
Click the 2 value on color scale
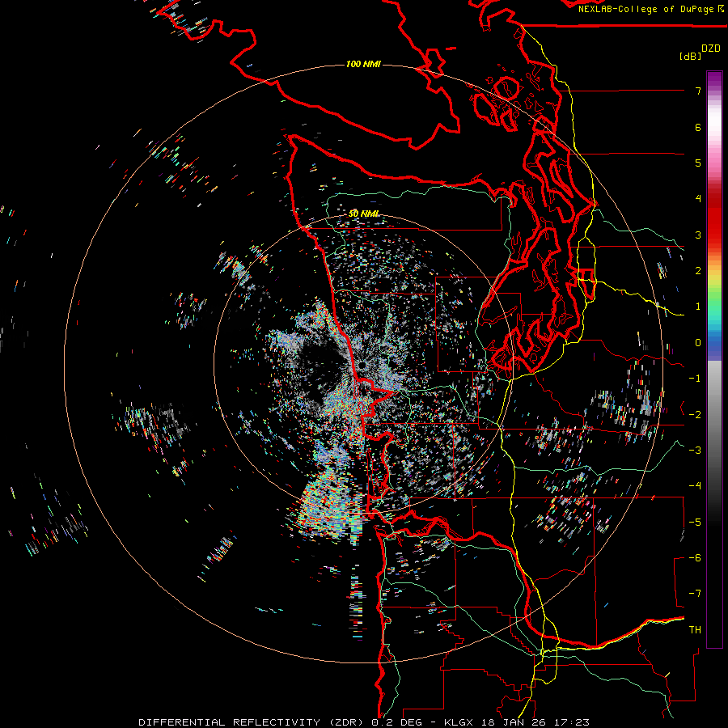pyautogui.click(x=698, y=271)
